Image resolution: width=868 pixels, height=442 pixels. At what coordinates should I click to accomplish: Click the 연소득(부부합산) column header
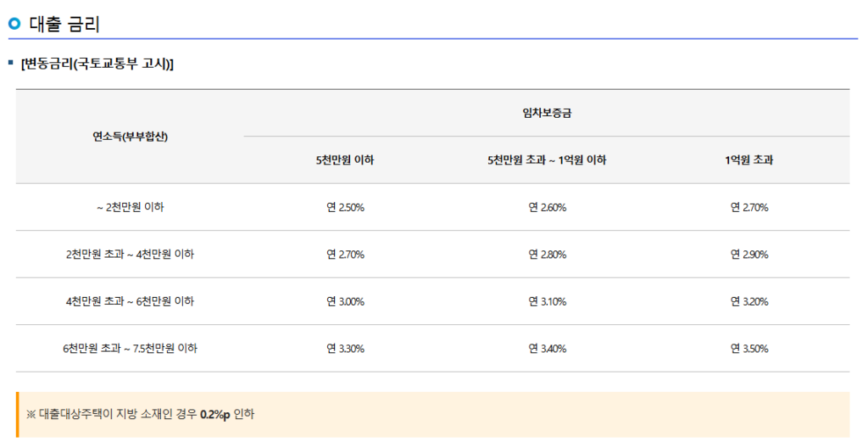coord(130,137)
